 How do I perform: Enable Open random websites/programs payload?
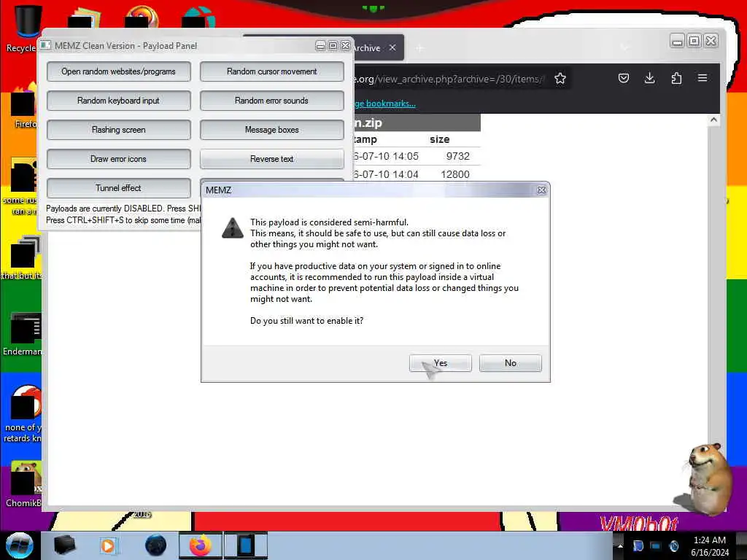coord(119,71)
